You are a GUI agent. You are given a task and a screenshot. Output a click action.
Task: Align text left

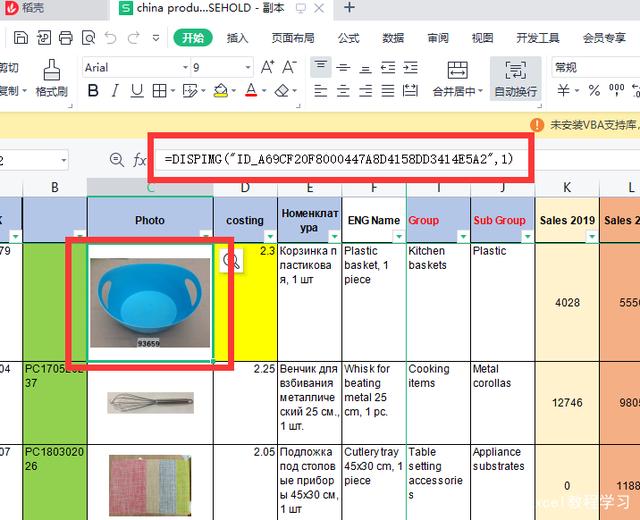tap(321, 91)
